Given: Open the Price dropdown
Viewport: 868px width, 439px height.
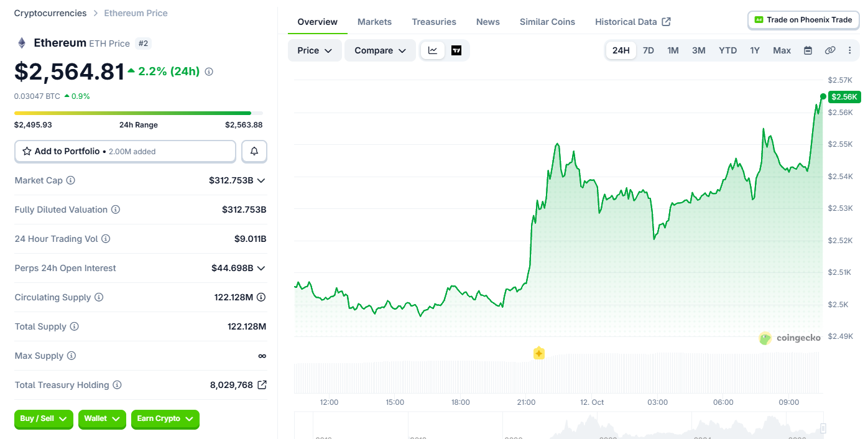Looking at the screenshot, I should click(315, 50).
